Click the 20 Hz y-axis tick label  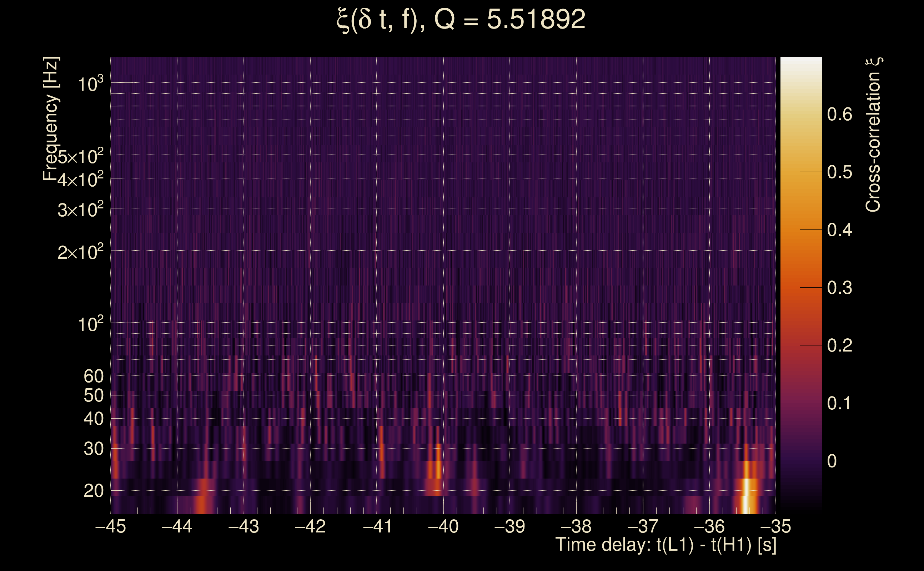point(93,491)
